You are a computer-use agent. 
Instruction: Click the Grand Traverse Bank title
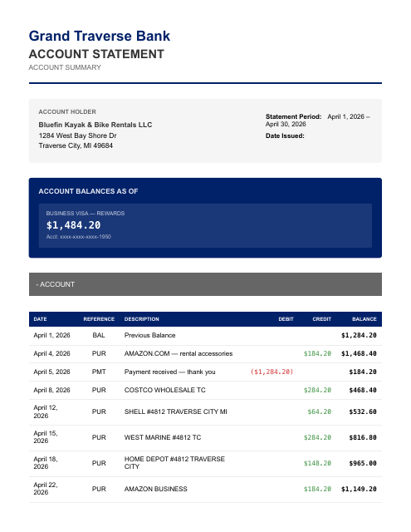coord(100,36)
